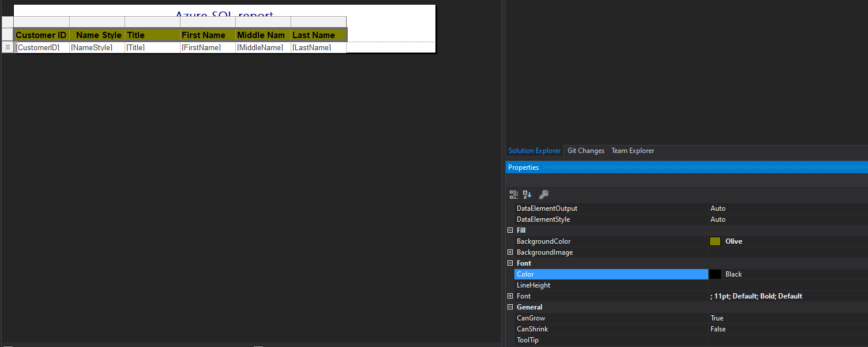Screen dimensions: 868x347
Task: Click the CanGrow True value field
Action: 788,318
